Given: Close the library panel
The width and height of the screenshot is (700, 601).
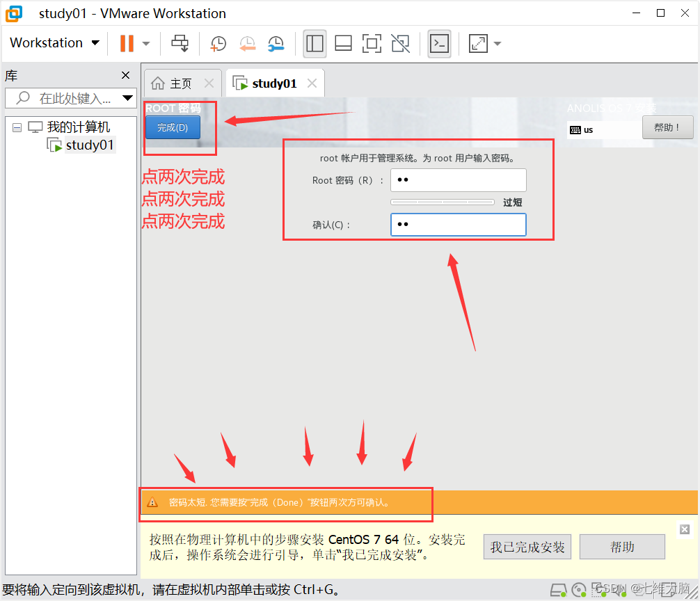Looking at the screenshot, I should pyautogui.click(x=125, y=75).
